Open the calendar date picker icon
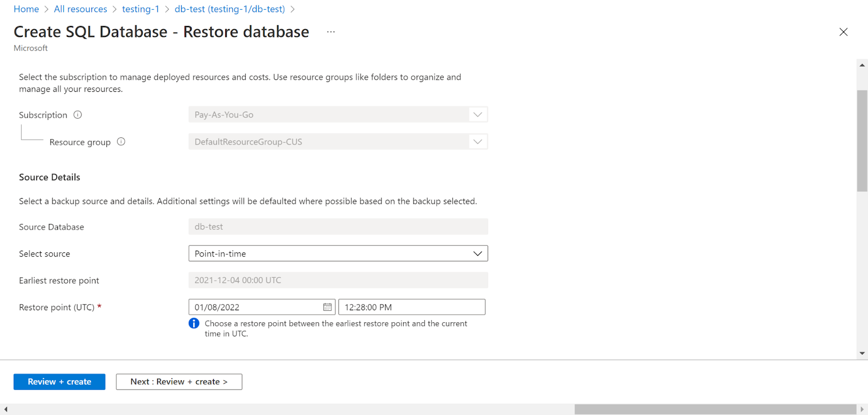Screen dimensions: 868x415 pyautogui.click(x=327, y=307)
